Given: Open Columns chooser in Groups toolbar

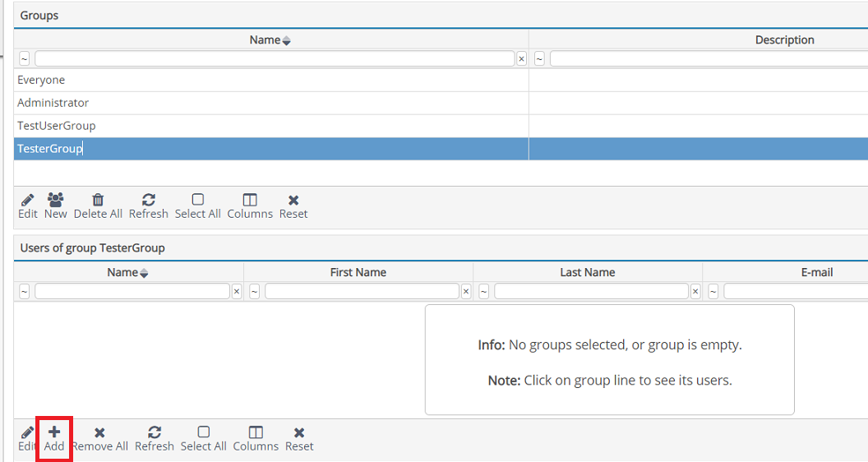Looking at the screenshot, I should (250, 200).
